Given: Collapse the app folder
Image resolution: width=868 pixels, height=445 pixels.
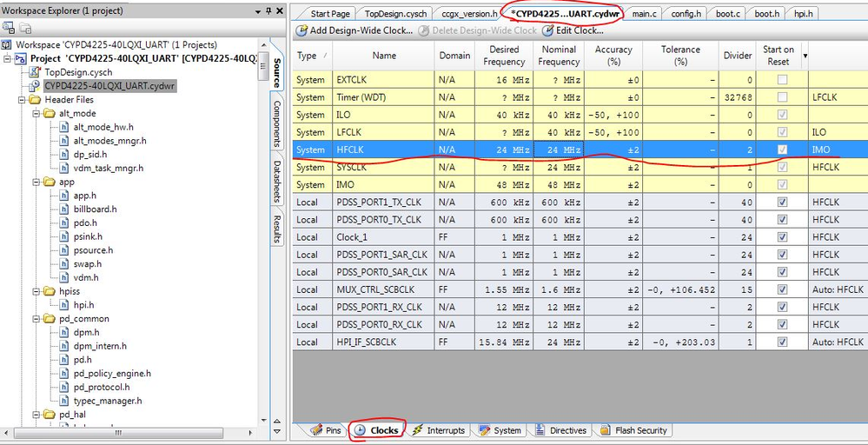Looking at the screenshot, I should [x=36, y=183].
